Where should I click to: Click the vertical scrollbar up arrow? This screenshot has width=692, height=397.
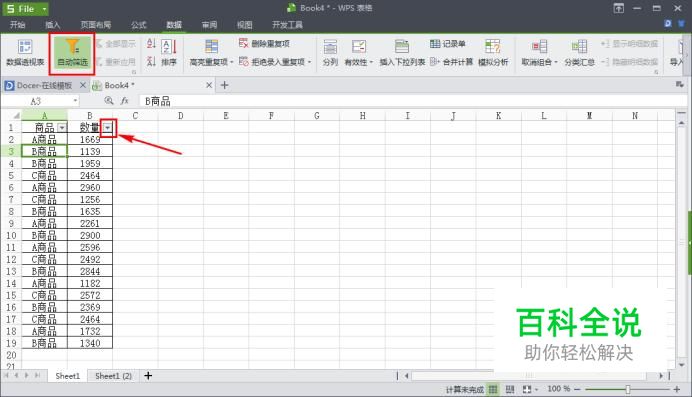(681, 122)
